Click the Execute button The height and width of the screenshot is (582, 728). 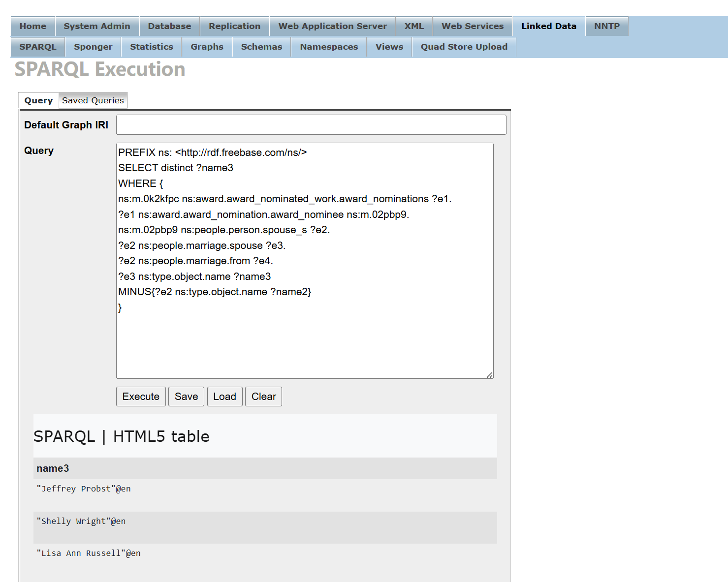coord(141,397)
